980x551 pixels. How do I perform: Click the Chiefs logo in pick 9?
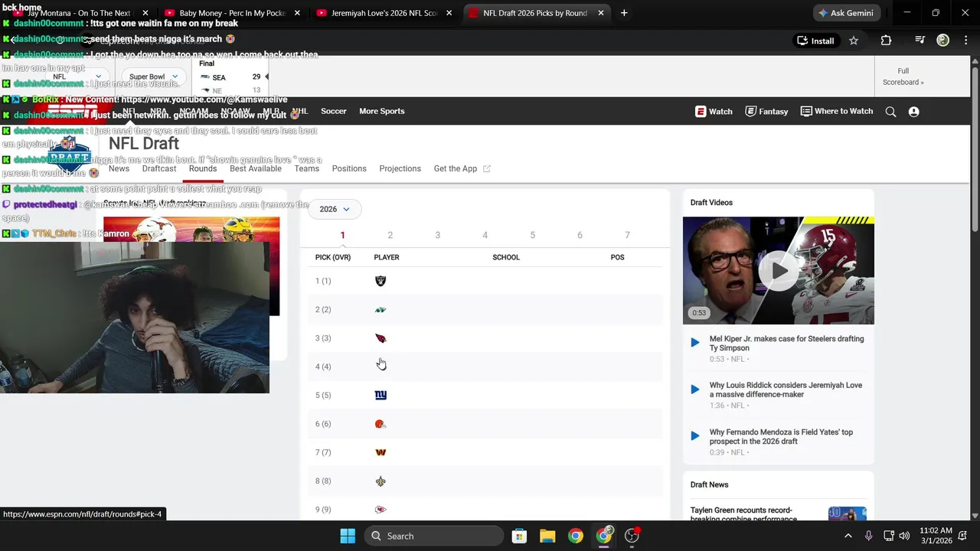(381, 510)
